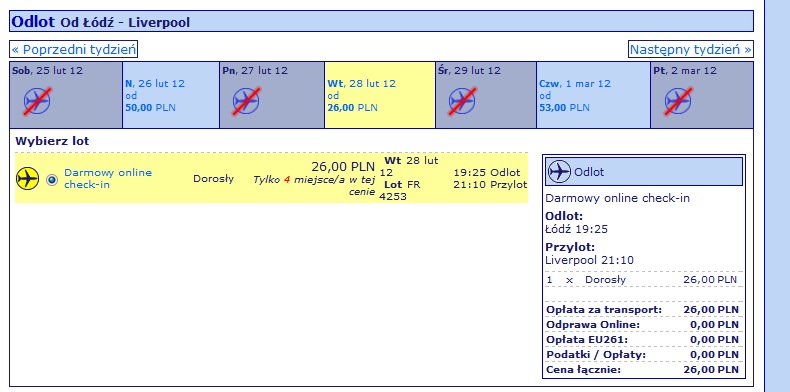Click the 50,00 PLN fare on Sunday

pyautogui.click(x=150, y=107)
